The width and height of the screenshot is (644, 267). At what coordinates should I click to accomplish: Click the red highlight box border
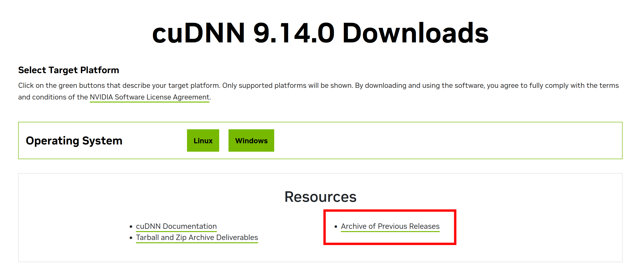[390, 211]
